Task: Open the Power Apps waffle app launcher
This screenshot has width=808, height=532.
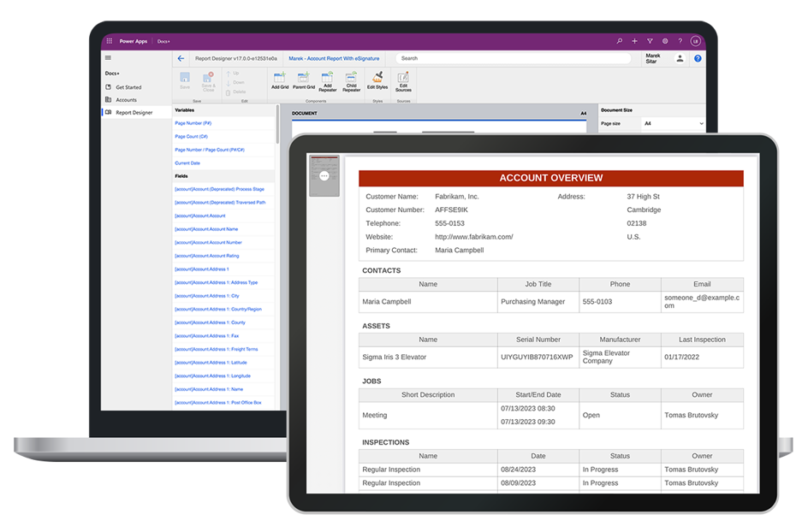Action: click(110, 40)
